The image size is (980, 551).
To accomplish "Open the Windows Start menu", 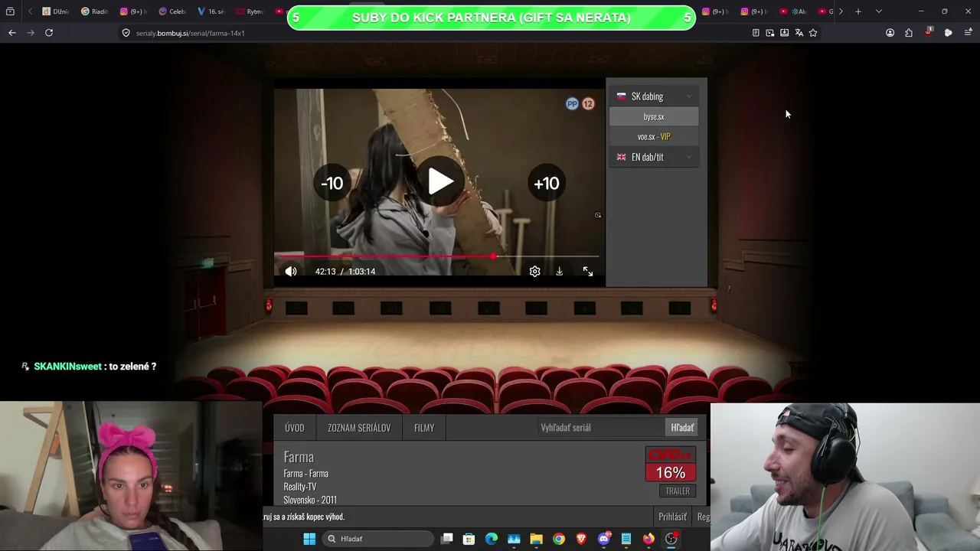I will (x=309, y=539).
